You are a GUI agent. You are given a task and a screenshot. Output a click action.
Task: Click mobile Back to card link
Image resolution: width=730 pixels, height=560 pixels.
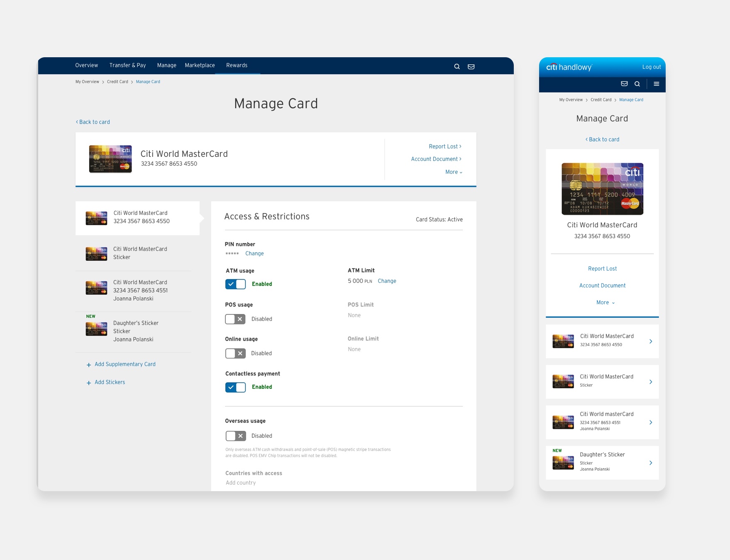click(x=602, y=139)
